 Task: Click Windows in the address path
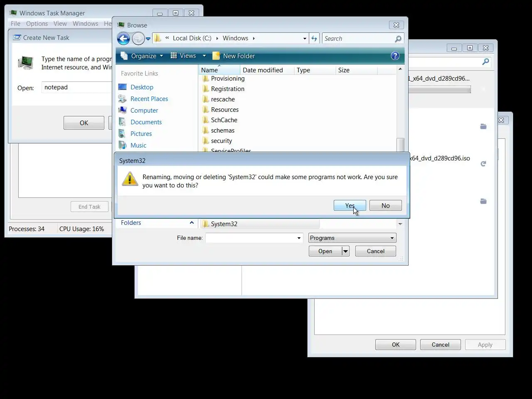coord(235,38)
